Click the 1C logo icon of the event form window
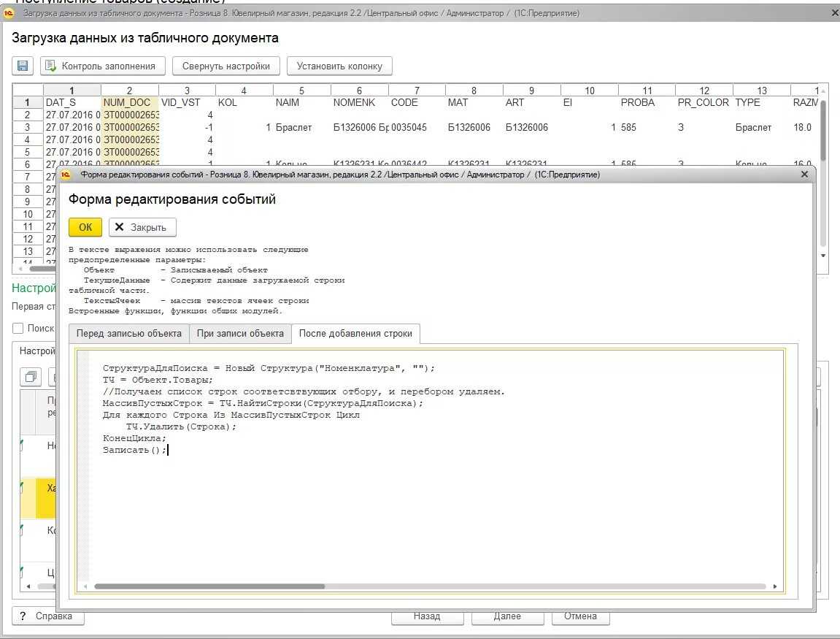840x639 pixels. [x=66, y=175]
